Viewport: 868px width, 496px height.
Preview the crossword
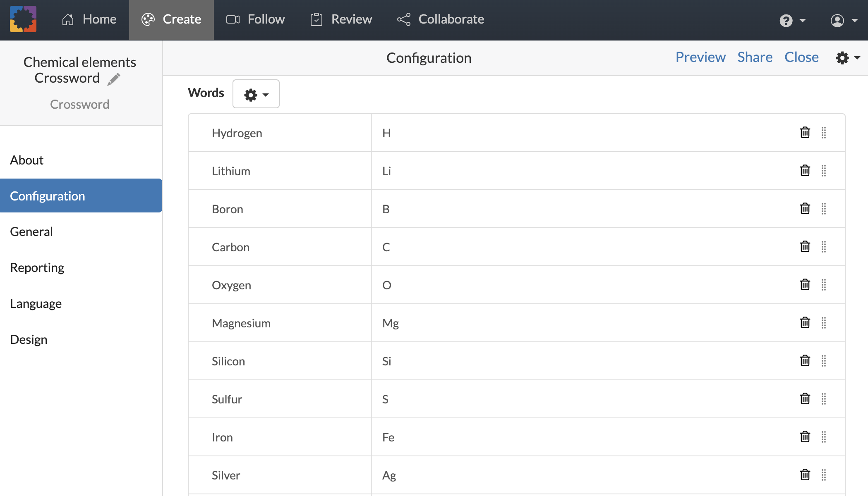(x=700, y=57)
